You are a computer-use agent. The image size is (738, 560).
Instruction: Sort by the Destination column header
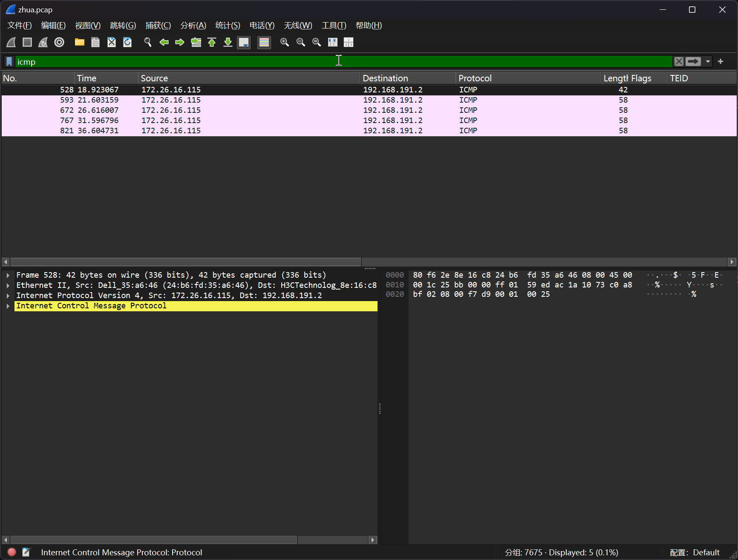[408, 78]
